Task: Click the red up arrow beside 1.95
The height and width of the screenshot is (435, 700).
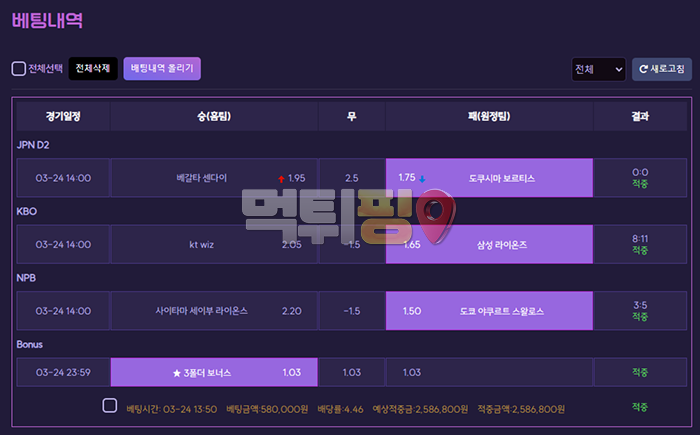Action: 281,179
